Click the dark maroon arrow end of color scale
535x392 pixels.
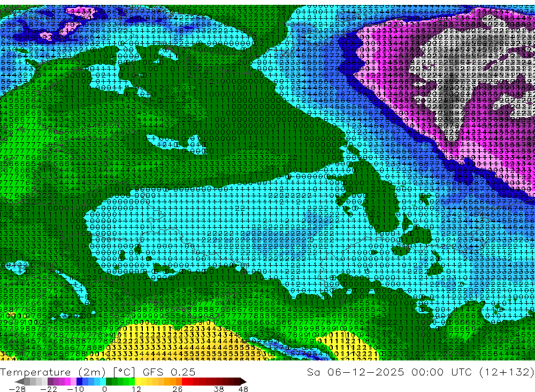tap(242, 381)
